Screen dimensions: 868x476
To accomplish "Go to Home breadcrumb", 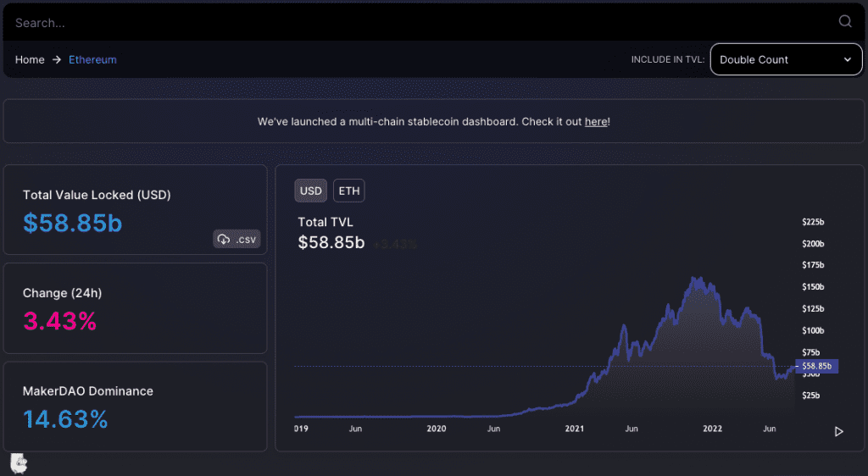I will 30,59.
